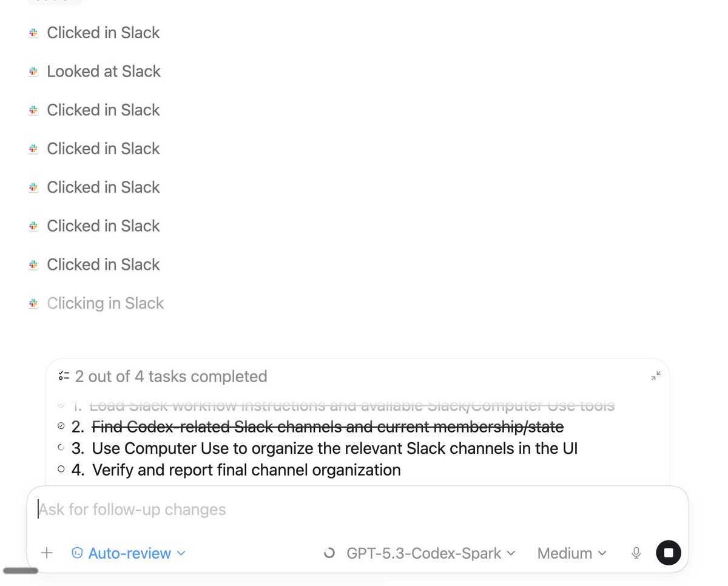Select 'Use Computer Use to organize' task
This screenshot has height=586, width=728.
(x=334, y=448)
